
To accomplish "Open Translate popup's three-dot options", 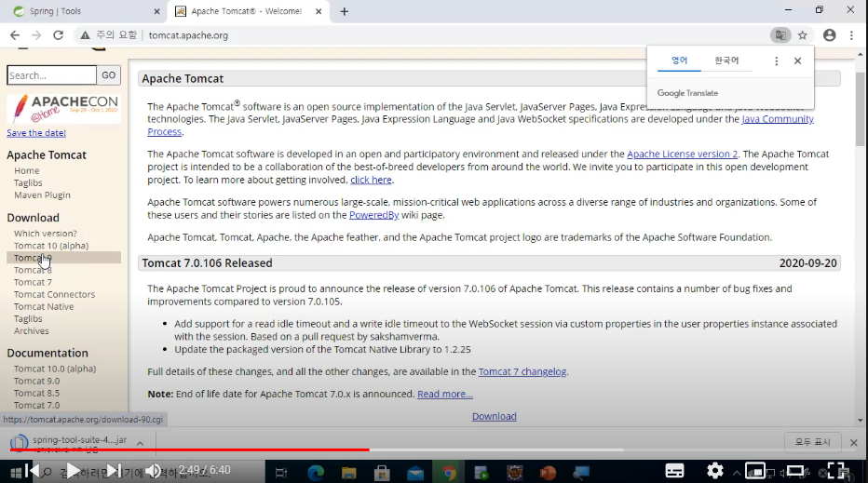I will pyautogui.click(x=776, y=60).
